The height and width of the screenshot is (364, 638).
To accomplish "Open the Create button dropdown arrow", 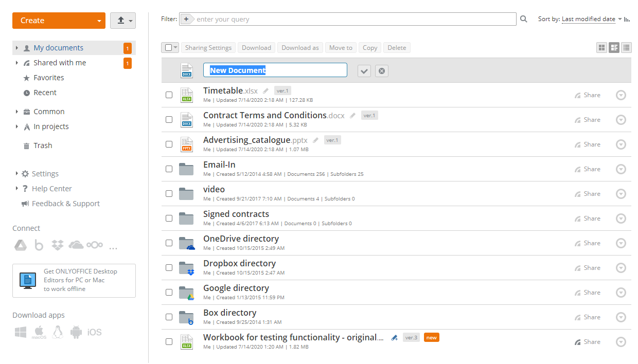I will (99, 21).
